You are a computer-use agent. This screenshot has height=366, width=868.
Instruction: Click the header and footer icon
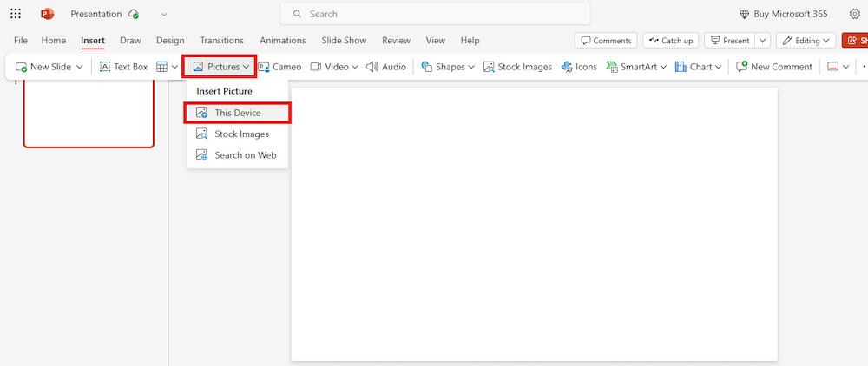(832, 67)
